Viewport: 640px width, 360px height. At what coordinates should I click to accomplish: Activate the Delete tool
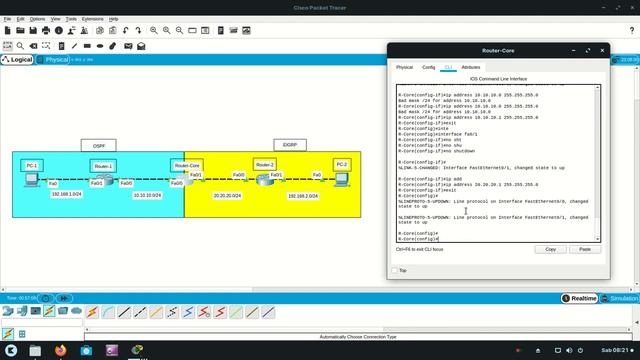33,46
